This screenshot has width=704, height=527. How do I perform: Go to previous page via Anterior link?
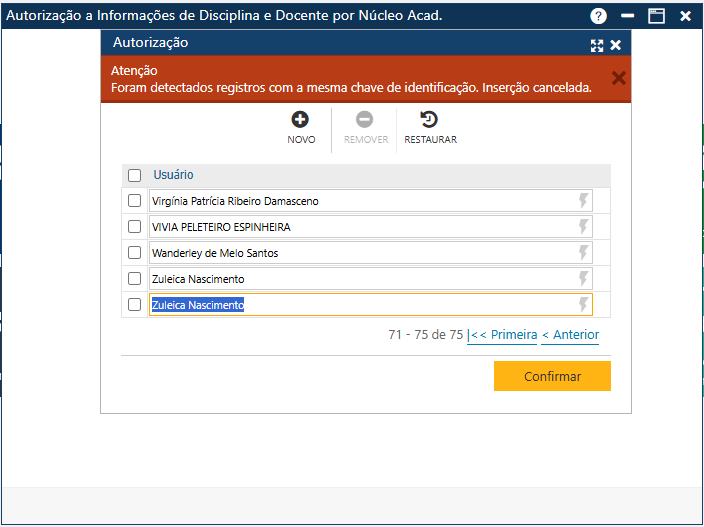pyautogui.click(x=570, y=335)
